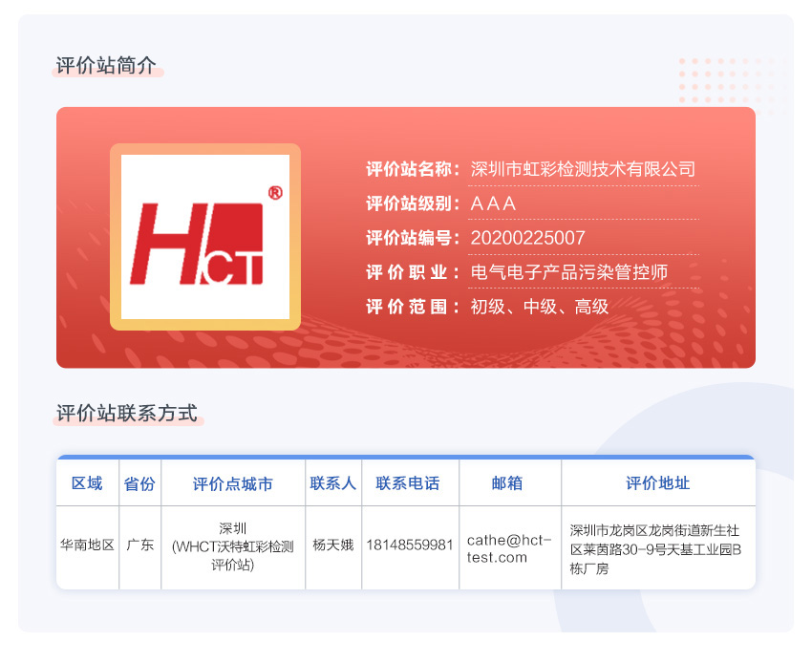
Task: Select the range value 初级、中级、高级
Action: [x=540, y=307]
